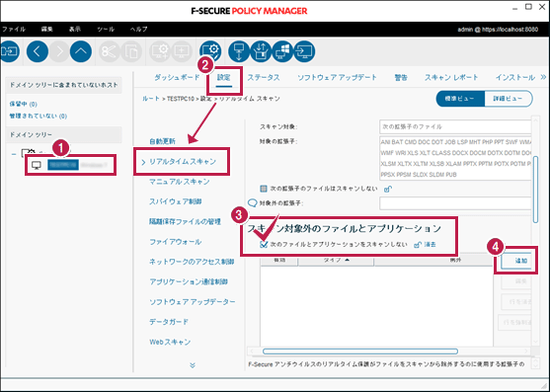Switch to 標準ビュー view toggle
Screen dimensions: 550x392
tap(460, 99)
